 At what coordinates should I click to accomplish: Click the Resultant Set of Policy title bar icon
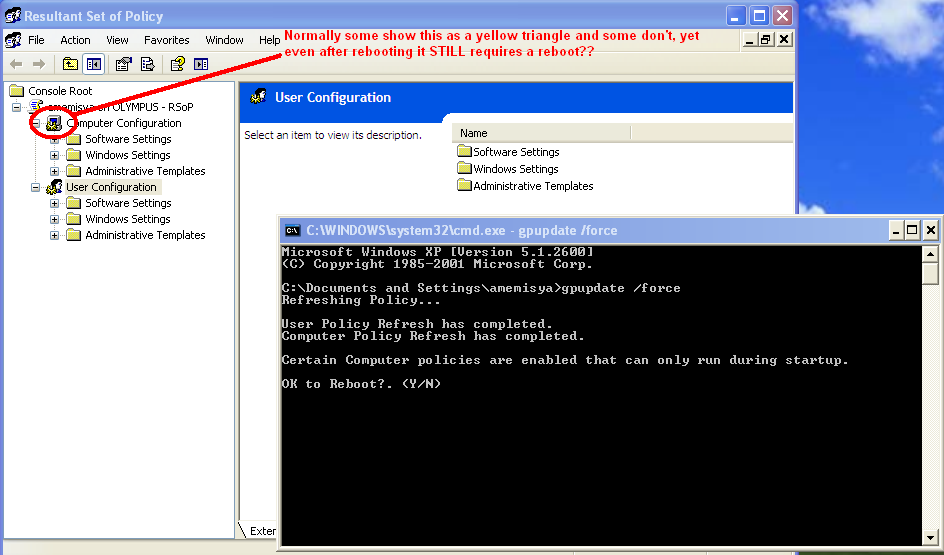pos(13,16)
